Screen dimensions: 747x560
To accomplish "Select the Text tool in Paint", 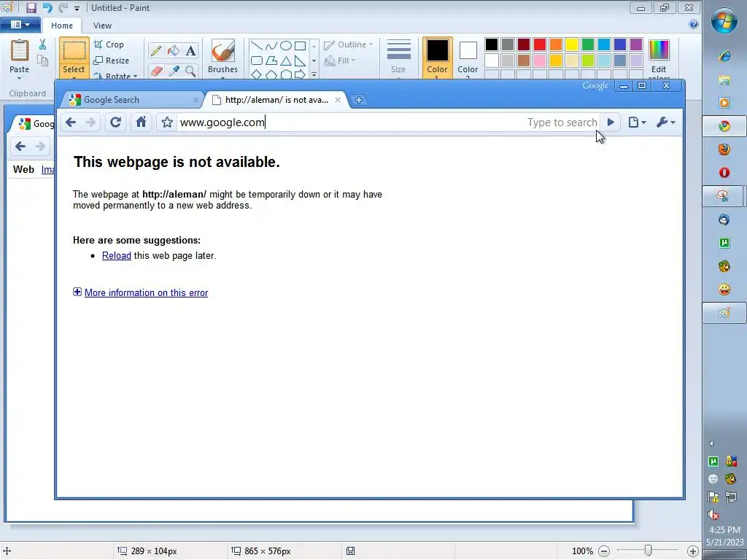I will 190,50.
